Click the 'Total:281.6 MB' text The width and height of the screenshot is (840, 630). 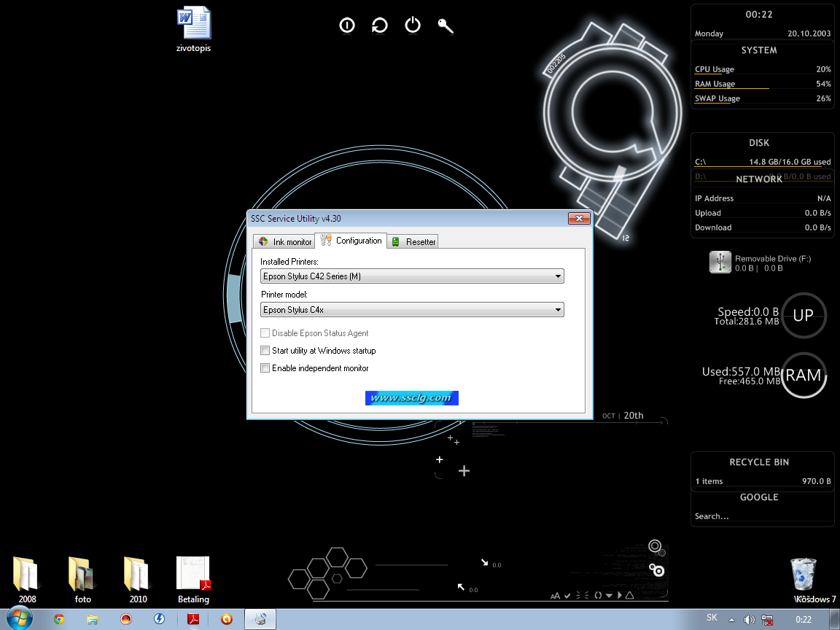746,322
